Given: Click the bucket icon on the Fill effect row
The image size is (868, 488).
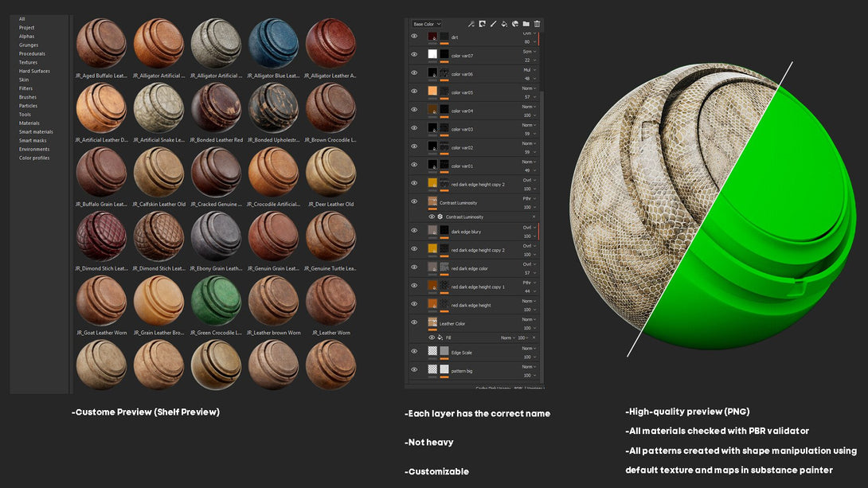Looking at the screenshot, I should pyautogui.click(x=440, y=338).
